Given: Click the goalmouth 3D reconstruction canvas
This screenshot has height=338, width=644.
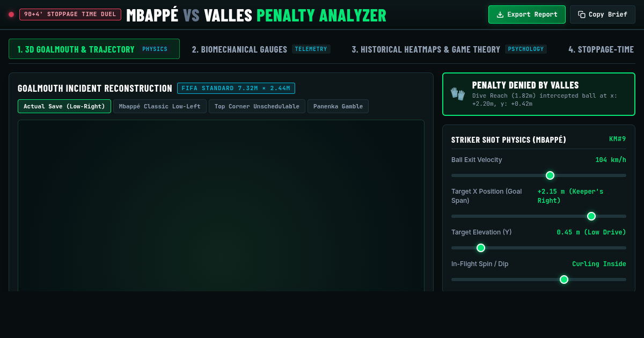Looking at the screenshot, I should point(221,205).
